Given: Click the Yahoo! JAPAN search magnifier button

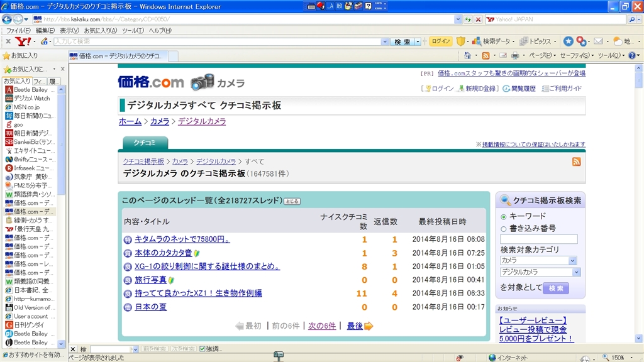Looking at the screenshot, I should point(632,19).
